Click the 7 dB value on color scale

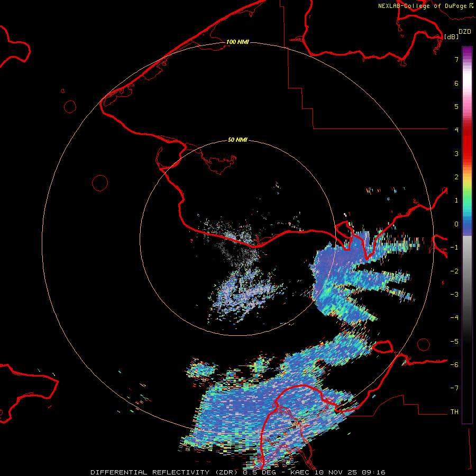pos(456,59)
